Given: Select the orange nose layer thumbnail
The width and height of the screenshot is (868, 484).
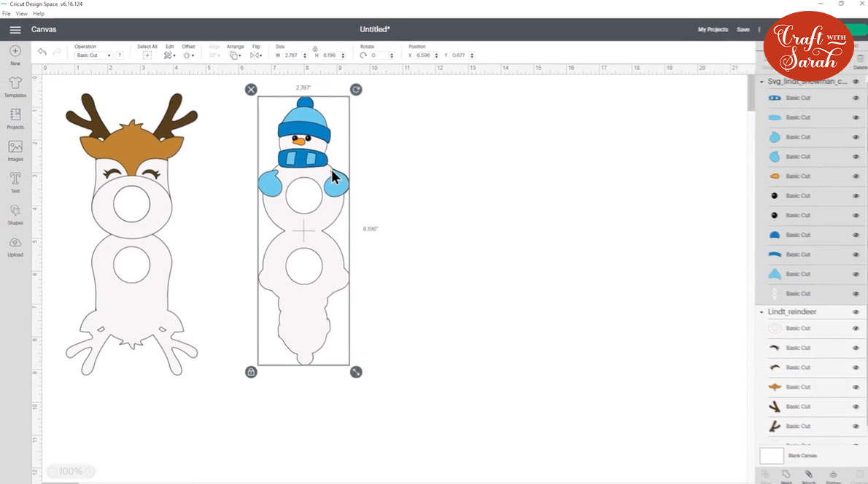Looking at the screenshot, I should coord(775,176).
